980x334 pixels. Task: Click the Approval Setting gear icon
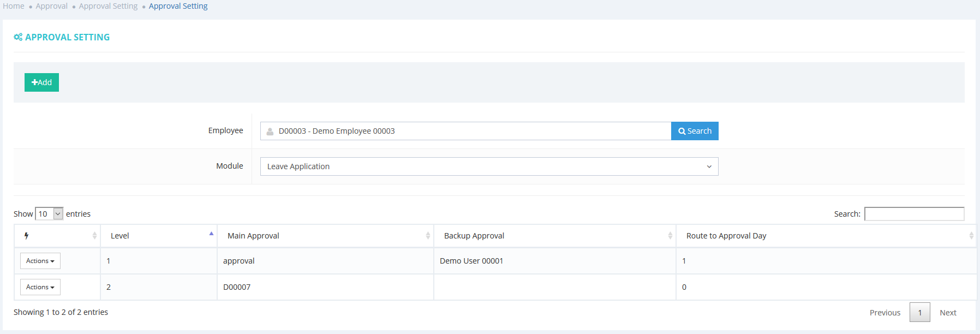[18, 37]
